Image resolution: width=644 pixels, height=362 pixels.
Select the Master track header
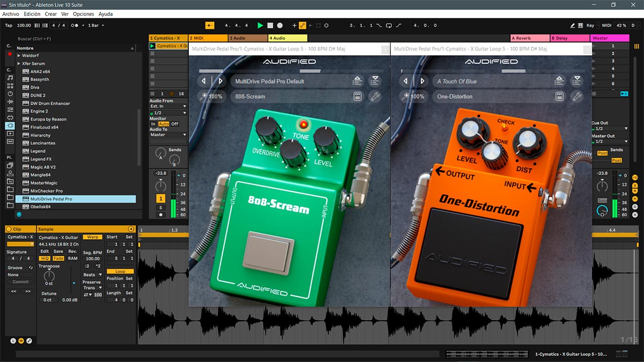610,38
